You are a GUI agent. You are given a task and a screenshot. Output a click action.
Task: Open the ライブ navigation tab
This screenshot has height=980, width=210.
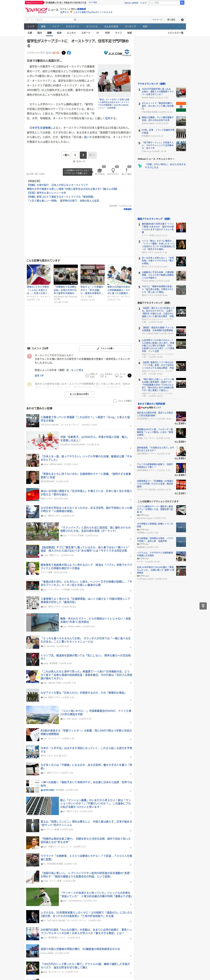pos(56,27)
